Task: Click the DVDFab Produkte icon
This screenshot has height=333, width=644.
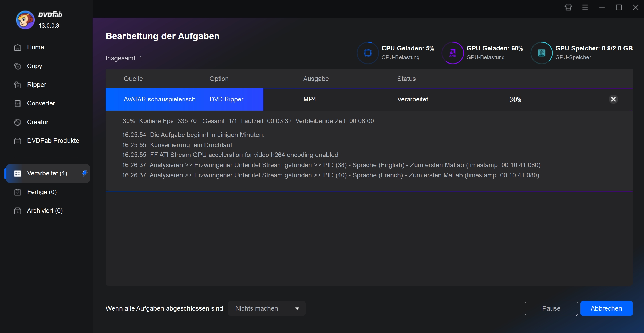Action: point(17,140)
